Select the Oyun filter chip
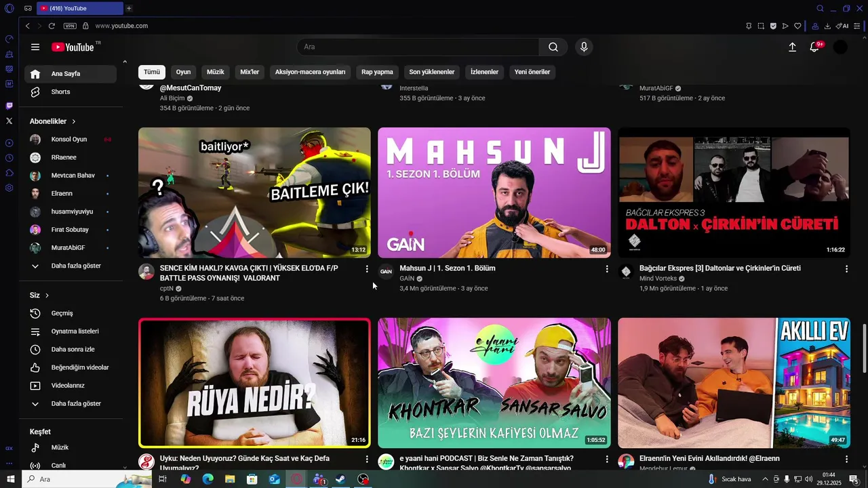Screen dimensions: 868x488 pyautogui.click(x=183, y=72)
